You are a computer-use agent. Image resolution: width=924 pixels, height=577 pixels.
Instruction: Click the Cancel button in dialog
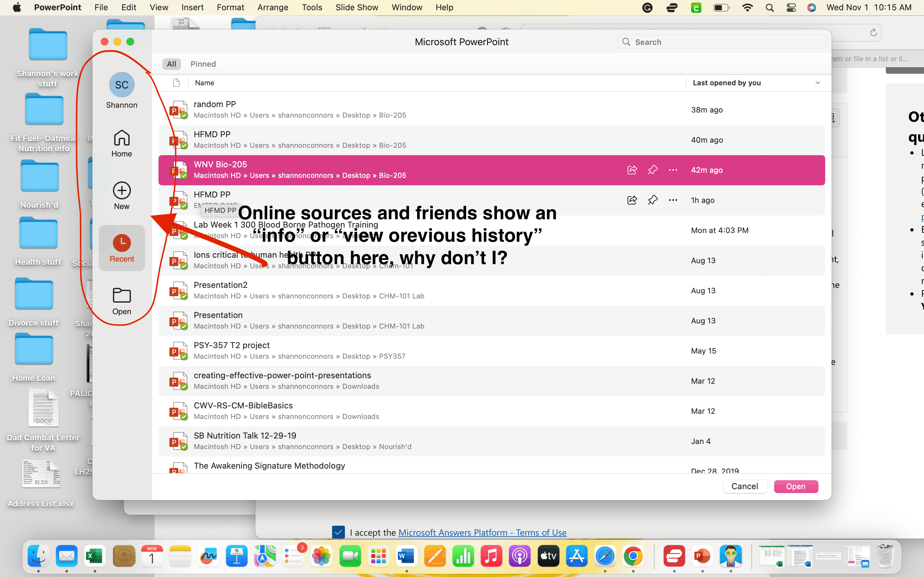point(744,486)
